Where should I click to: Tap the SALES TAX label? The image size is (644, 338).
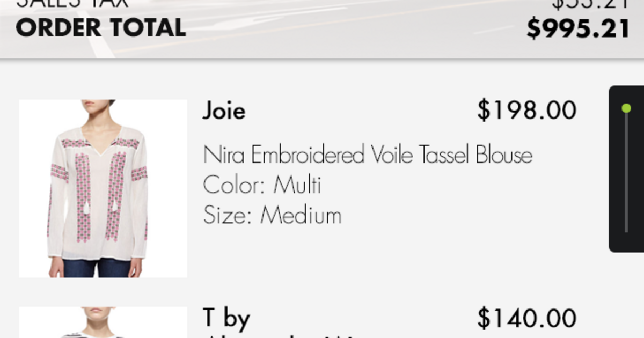72,4
